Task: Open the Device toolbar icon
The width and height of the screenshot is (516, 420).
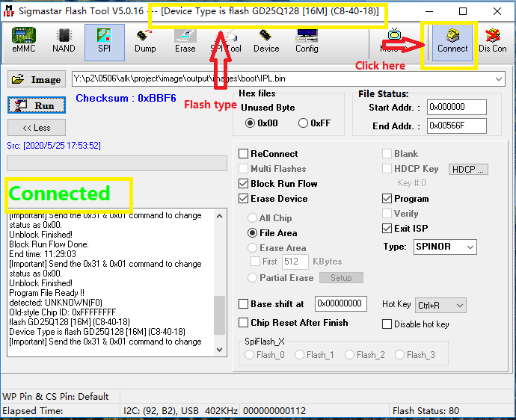Action: point(266,40)
